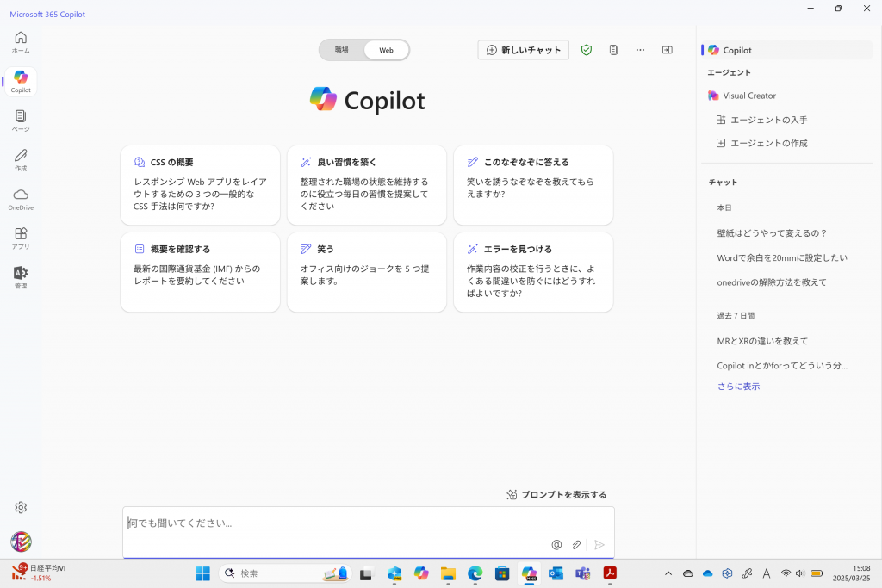Select the 良い習慣を築く prompt card
The image size is (882, 588).
(x=367, y=185)
